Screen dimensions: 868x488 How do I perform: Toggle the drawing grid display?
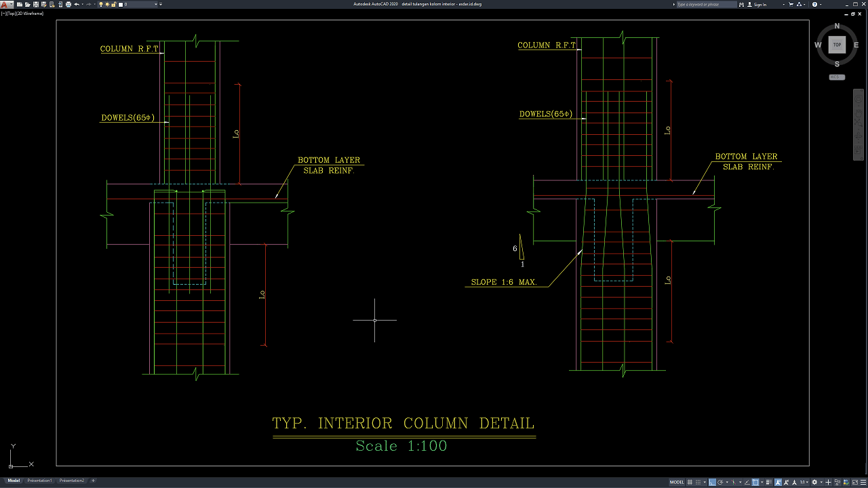tap(690, 482)
